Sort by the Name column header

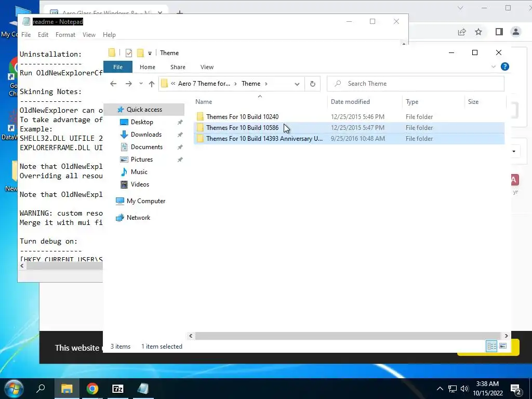click(x=204, y=102)
